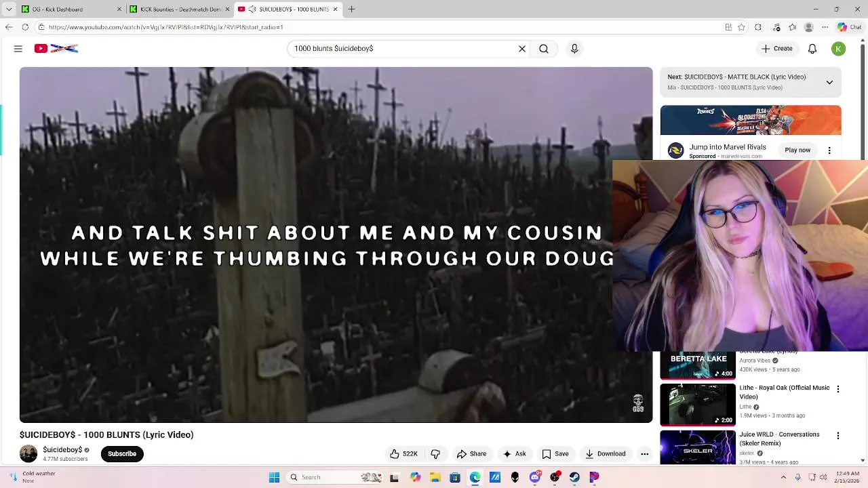The width and height of the screenshot is (868, 488).
Task: Click Play now on Marvel Rivals ad
Action: pos(797,150)
